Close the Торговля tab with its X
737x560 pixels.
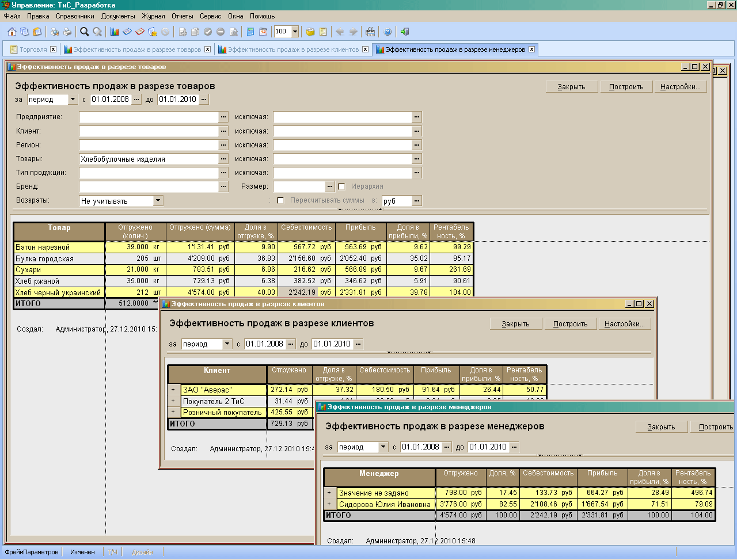click(x=54, y=49)
